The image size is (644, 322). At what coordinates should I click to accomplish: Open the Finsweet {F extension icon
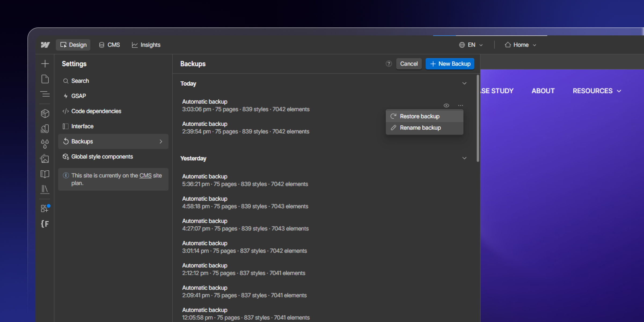point(45,224)
